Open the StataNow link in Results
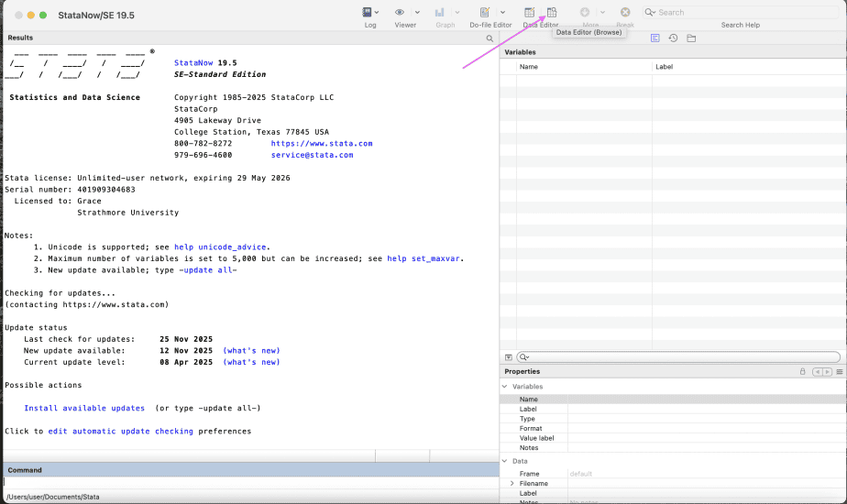The height and width of the screenshot is (504, 847). tap(193, 63)
